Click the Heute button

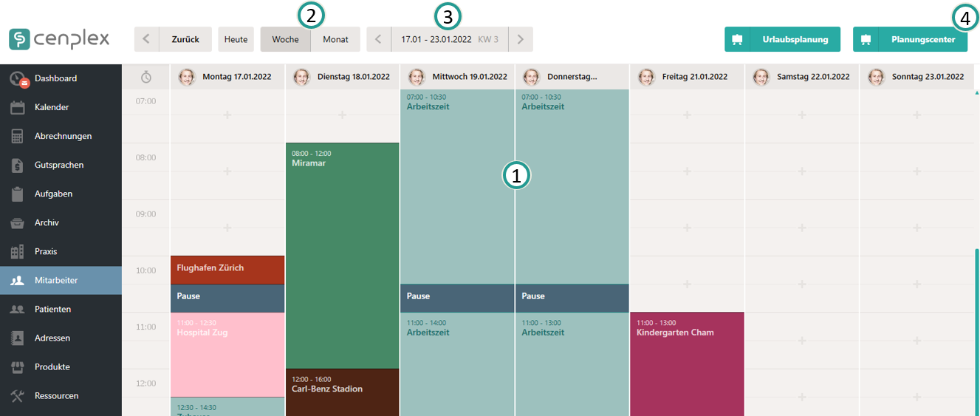tap(236, 39)
